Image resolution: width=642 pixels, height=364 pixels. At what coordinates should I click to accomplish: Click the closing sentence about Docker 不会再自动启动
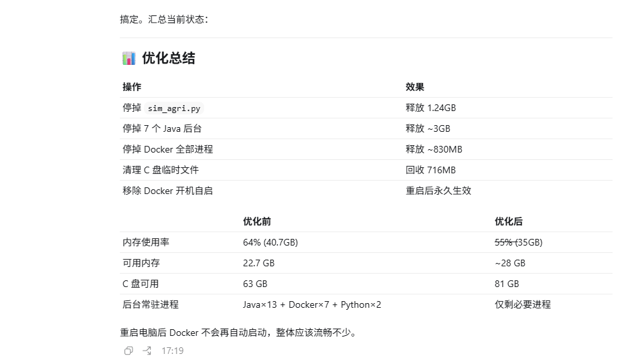(240, 333)
